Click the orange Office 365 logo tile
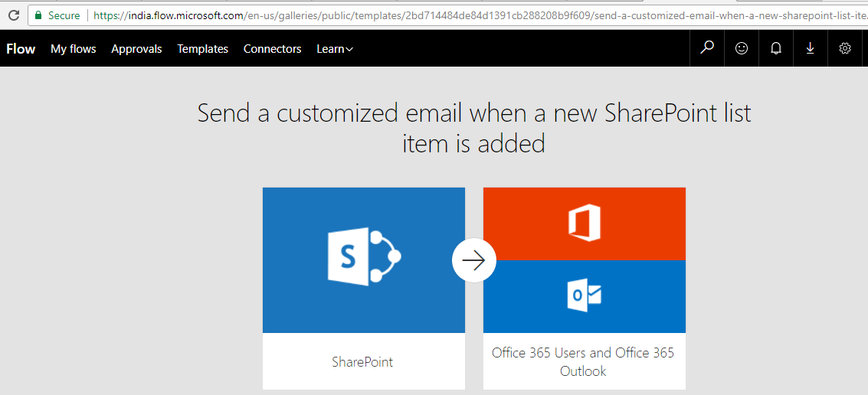Screen dimensions: 868x395 tap(585, 224)
